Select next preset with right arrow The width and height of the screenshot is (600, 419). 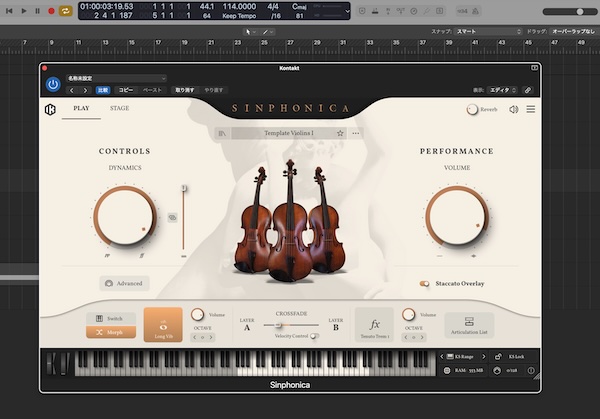coord(85,90)
